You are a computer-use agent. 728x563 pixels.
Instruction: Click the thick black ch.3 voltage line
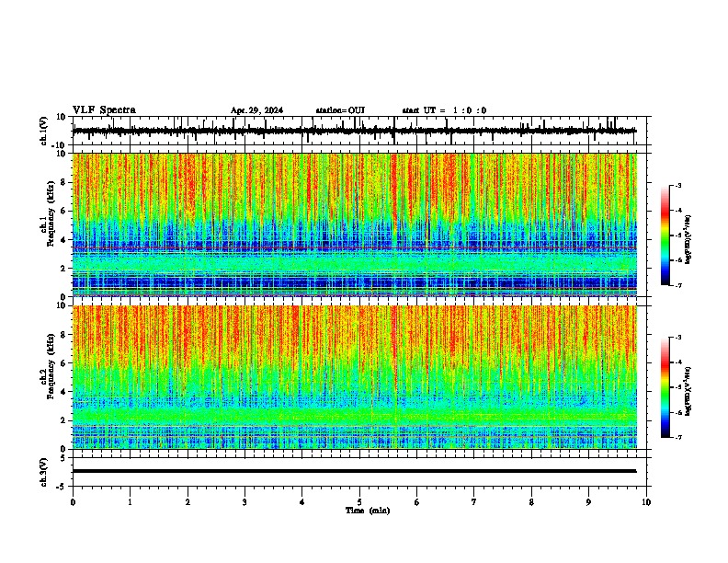tap(354, 471)
